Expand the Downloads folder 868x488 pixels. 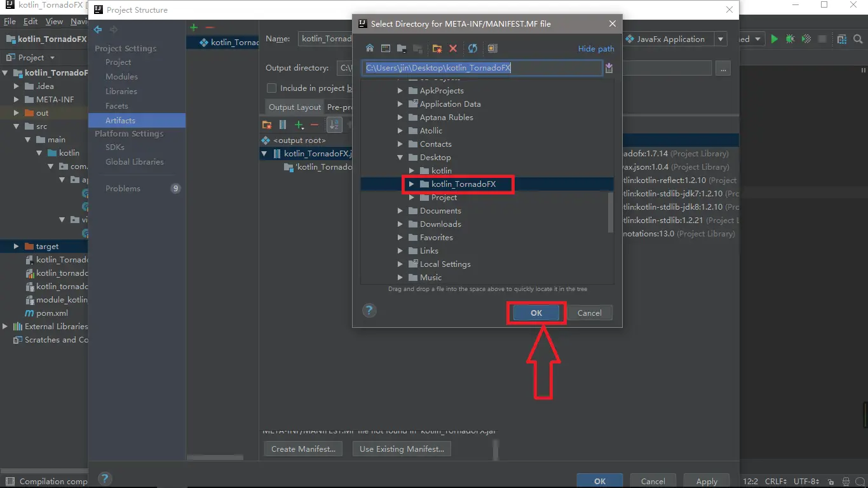400,224
